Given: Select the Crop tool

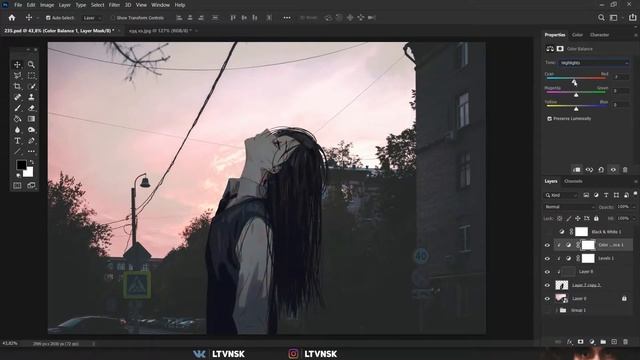Looking at the screenshot, I should [x=17, y=86].
